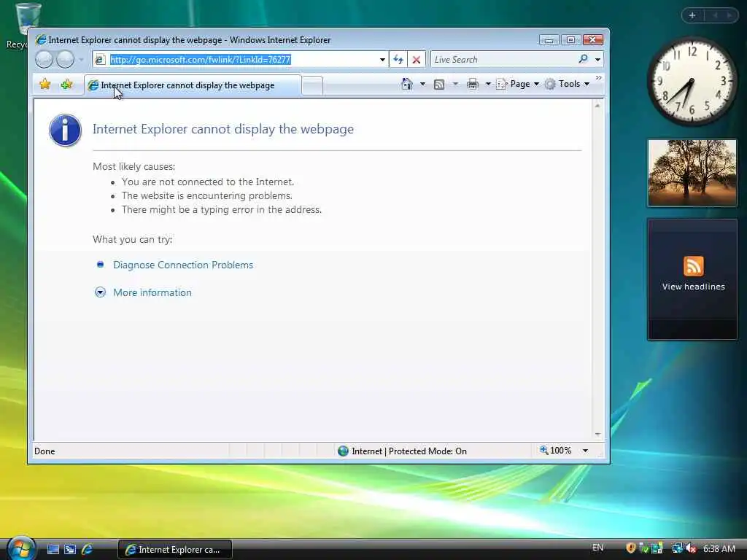
Task: Click the sidebar previous gadgets page arrow
Action: click(715, 15)
